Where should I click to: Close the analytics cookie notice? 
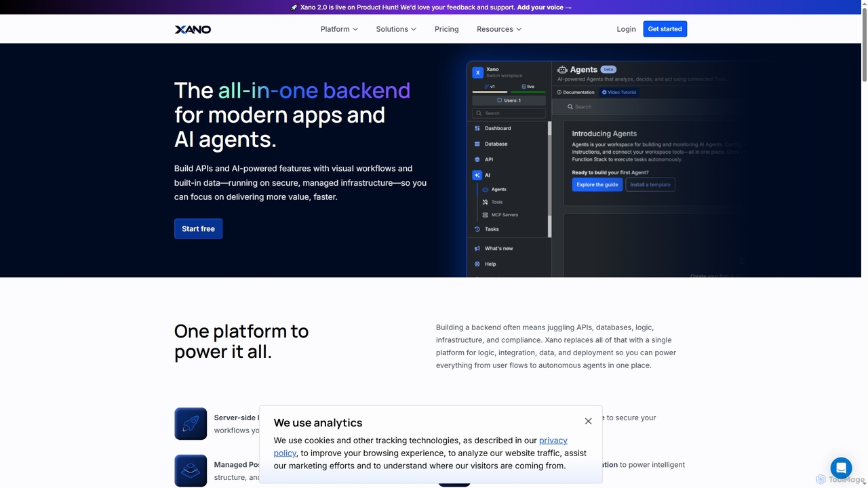point(588,421)
